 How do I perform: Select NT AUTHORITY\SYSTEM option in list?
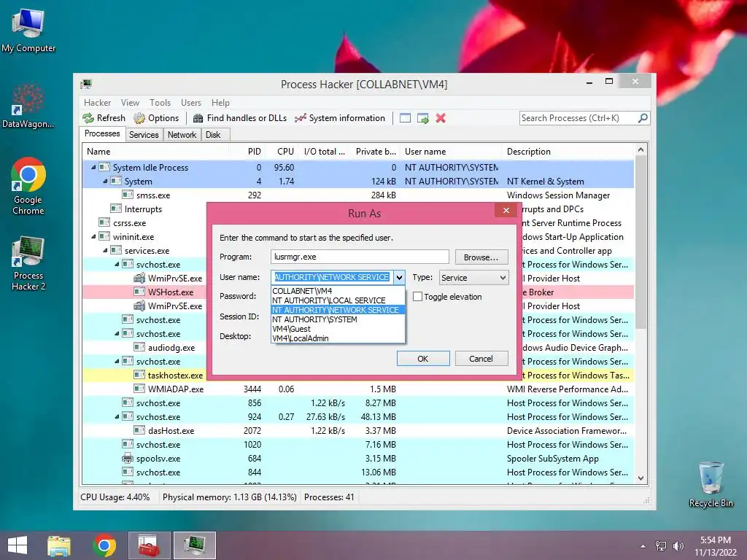tap(338, 319)
